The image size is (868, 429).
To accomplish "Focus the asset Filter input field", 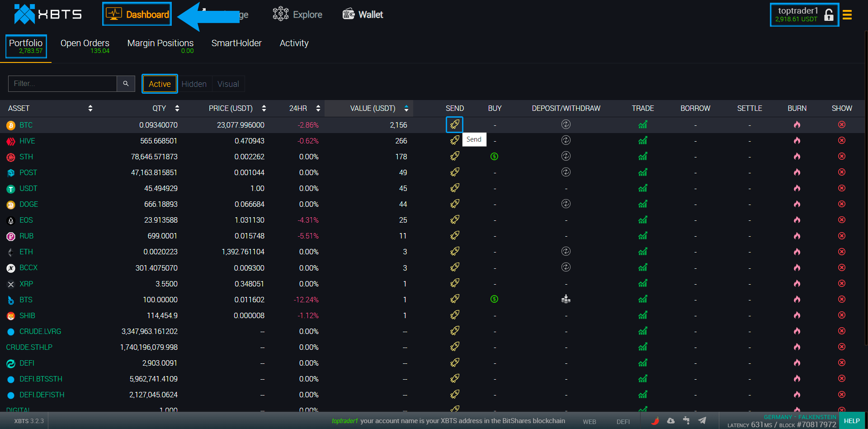I will (x=62, y=84).
